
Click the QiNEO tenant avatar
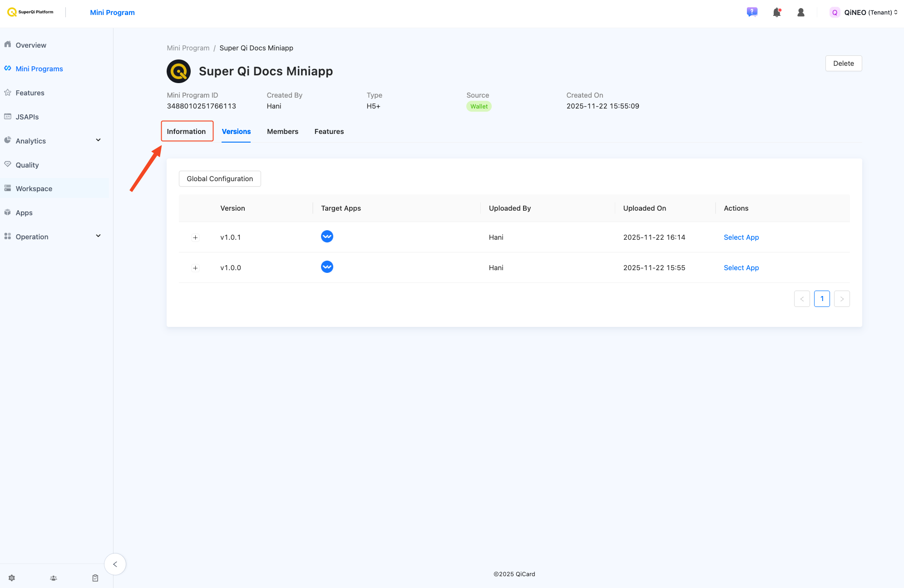835,13
